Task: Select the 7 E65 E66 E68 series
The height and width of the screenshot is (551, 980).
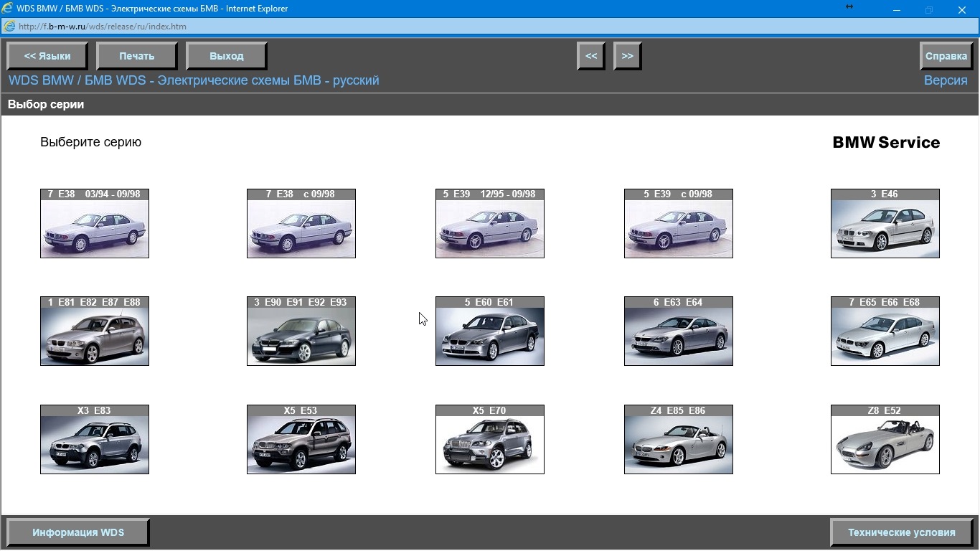Action: click(x=885, y=331)
